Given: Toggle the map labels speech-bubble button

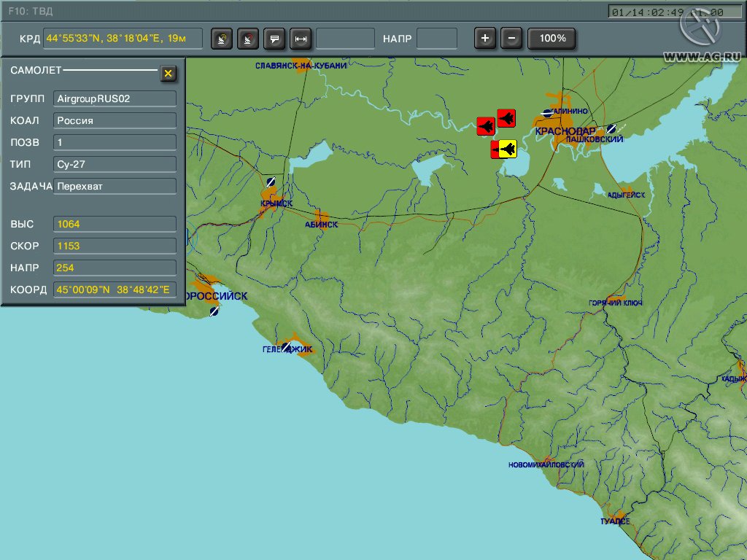Looking at the screenshot, I should point(274,39).
